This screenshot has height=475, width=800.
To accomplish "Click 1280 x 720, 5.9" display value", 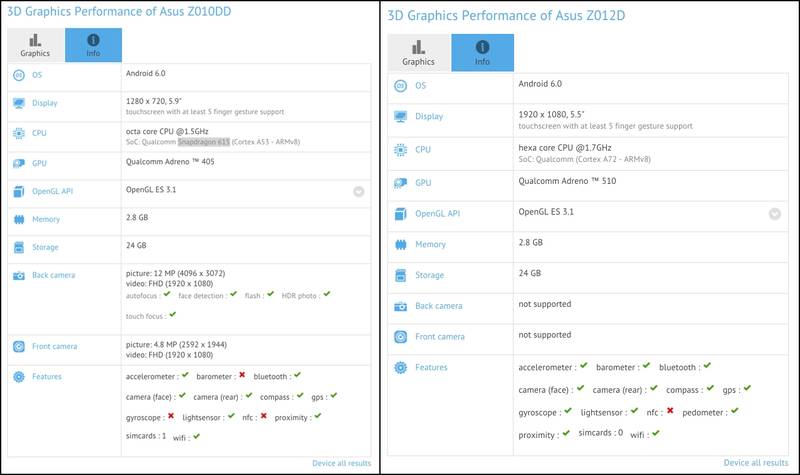I will coord(154,101).
